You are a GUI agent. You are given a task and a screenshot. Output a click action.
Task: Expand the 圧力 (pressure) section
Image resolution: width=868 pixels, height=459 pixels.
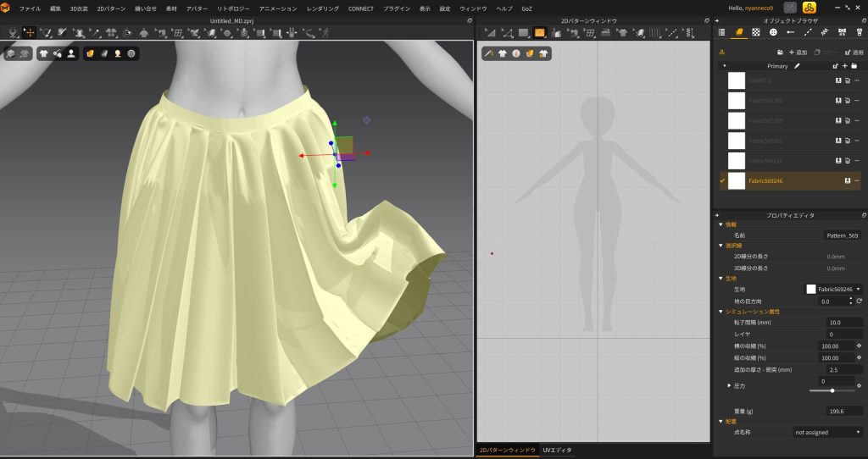click(730, 385)
